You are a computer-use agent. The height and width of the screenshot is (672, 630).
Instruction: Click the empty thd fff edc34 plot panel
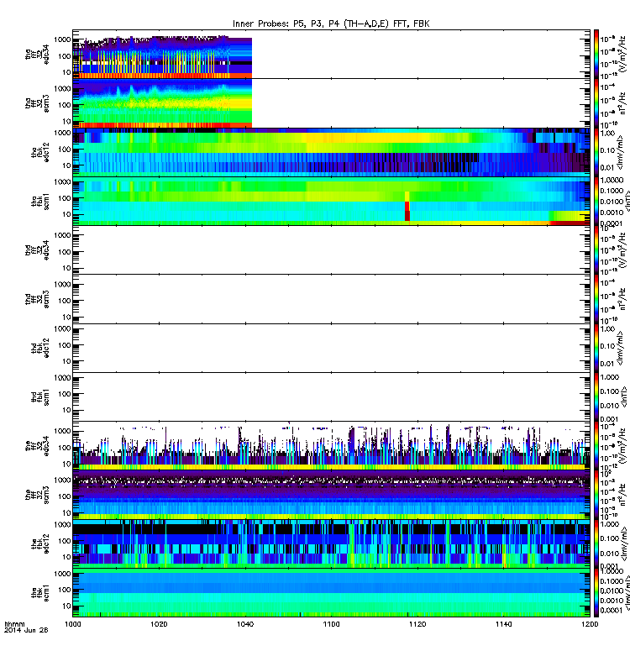pos(331,249)
